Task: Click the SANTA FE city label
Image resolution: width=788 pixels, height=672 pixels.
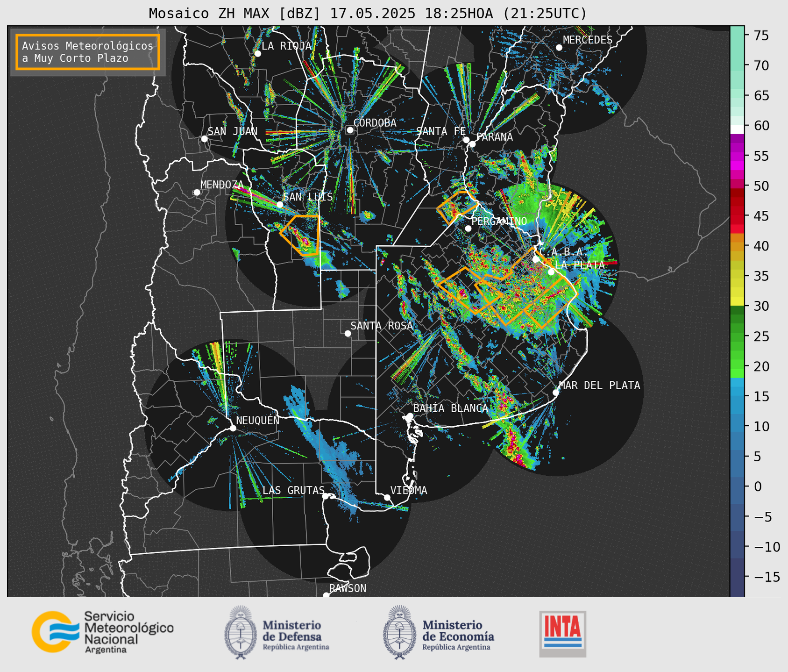Action: [x=441, y=131]
